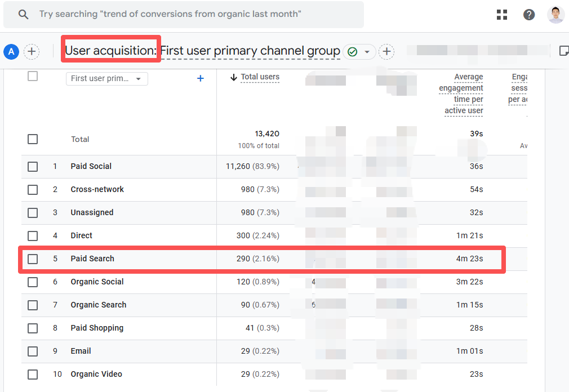Screen dimensions: 569x392
Task: Select the Total row checkbox
Action: [x=33, y=139]
